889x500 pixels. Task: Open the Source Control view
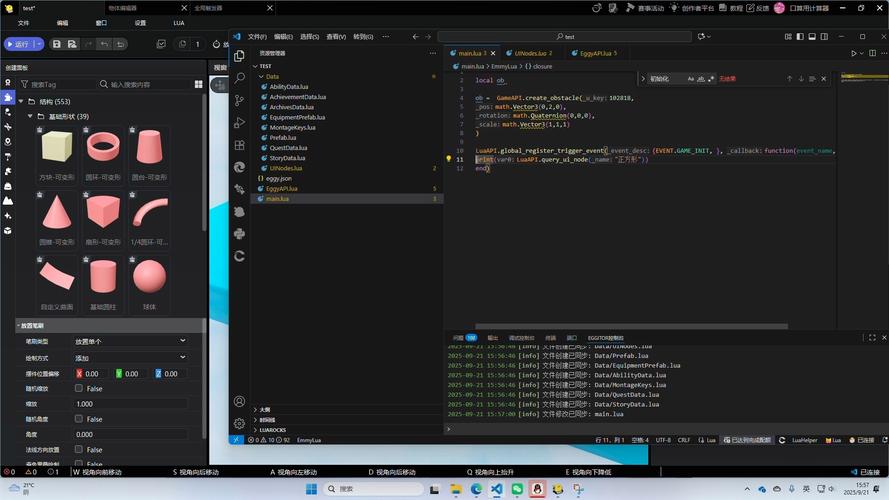click(239, 100)
